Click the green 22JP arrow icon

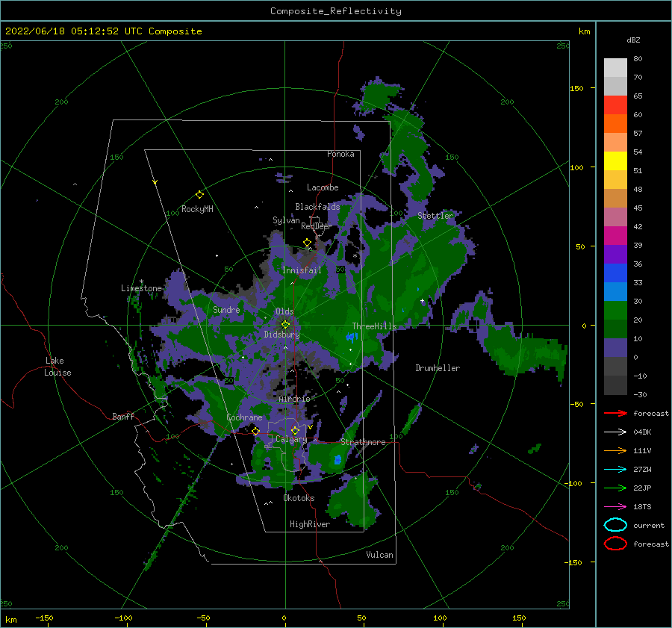[615, 488]
